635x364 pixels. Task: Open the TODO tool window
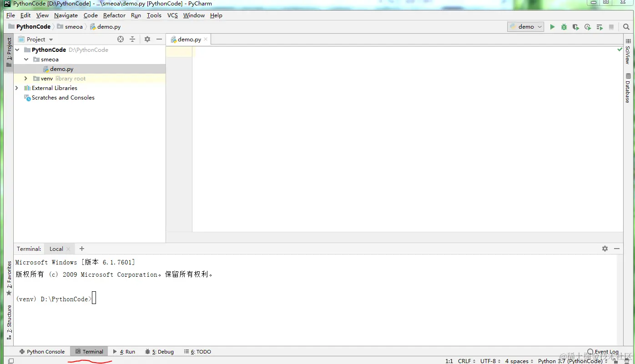pos(197,351)
